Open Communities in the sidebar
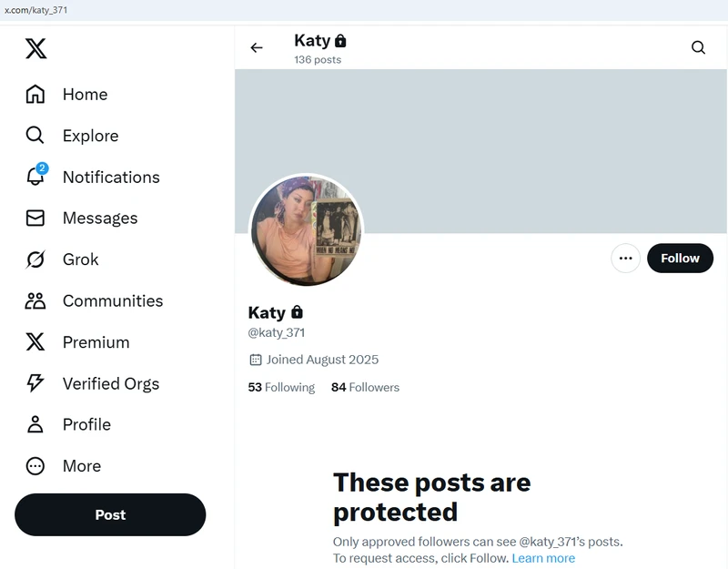 click(35, 300)
